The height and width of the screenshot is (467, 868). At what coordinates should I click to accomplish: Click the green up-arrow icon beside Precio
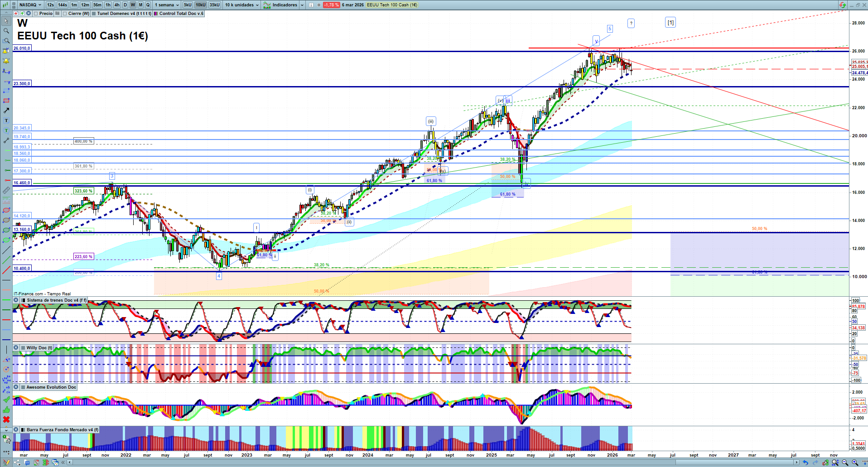point(22,14)
